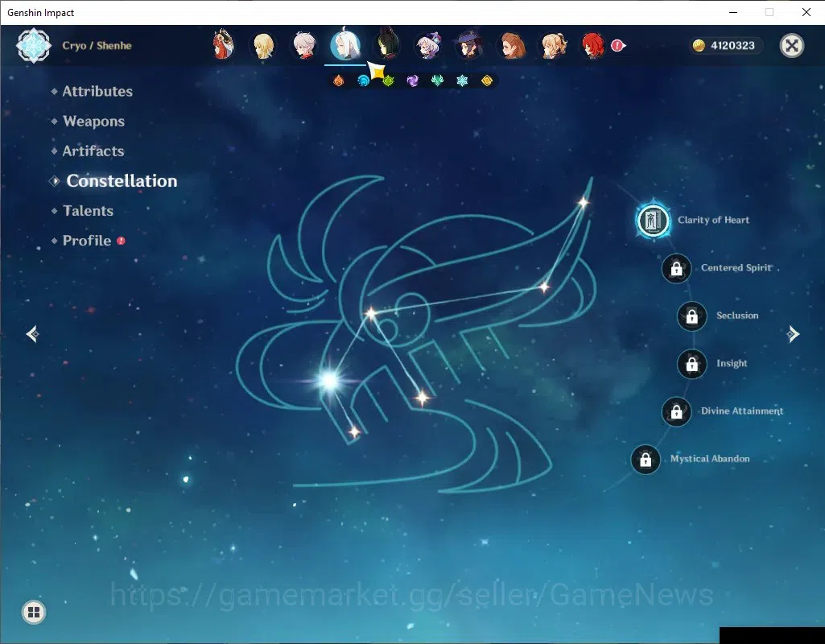Select Jean's blonde ponytail portrait

click(x=554, y=46)
